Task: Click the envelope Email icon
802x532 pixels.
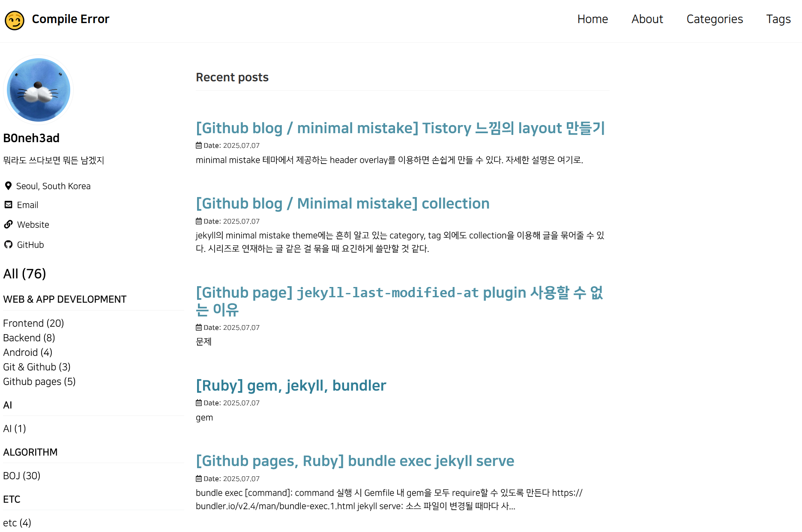Action: coord(9,205)
